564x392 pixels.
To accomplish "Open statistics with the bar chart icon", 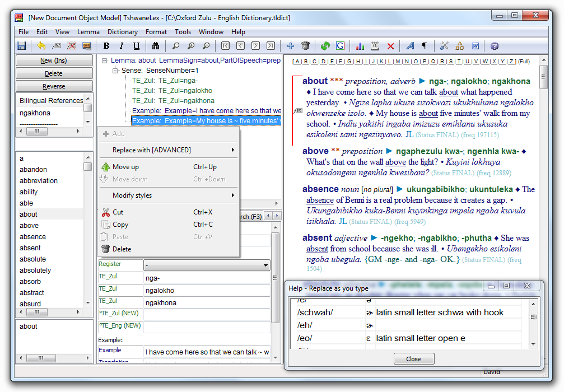I will 360,46.
